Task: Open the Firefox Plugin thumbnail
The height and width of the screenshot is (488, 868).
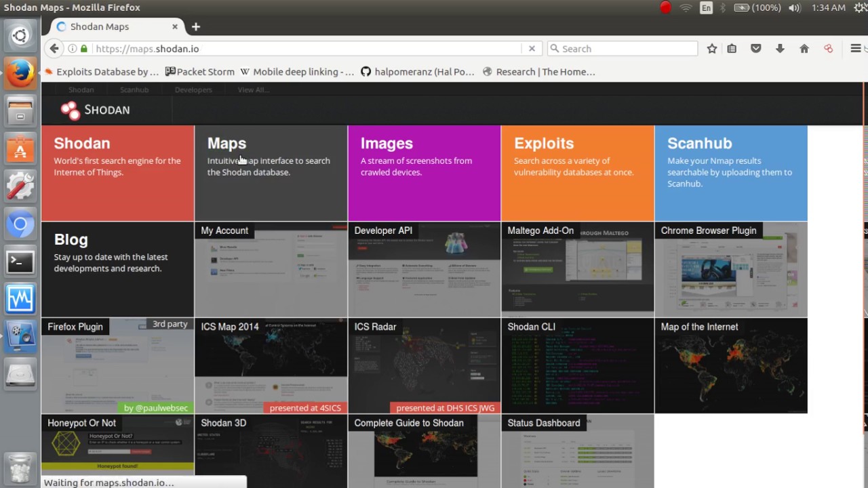Action: 117,365
